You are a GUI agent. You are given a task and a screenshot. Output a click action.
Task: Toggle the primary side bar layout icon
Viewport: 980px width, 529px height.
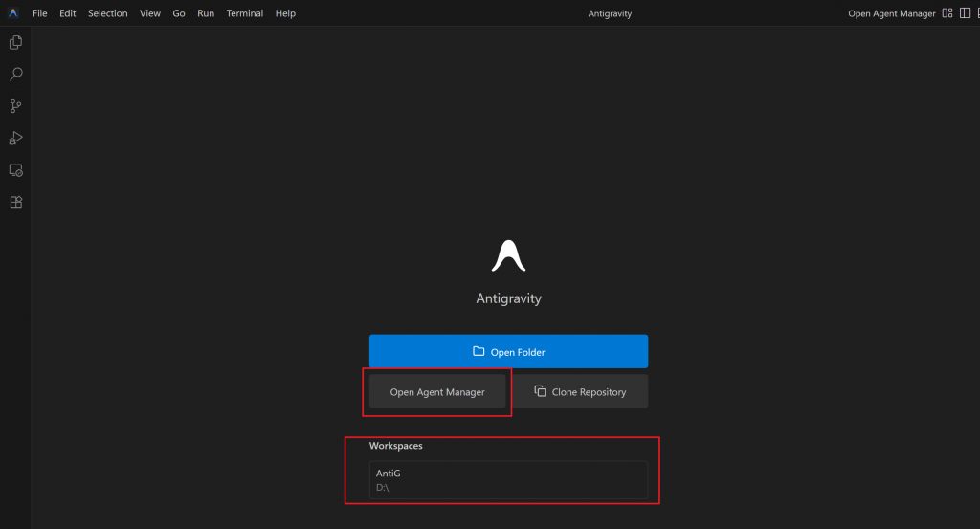966,13
